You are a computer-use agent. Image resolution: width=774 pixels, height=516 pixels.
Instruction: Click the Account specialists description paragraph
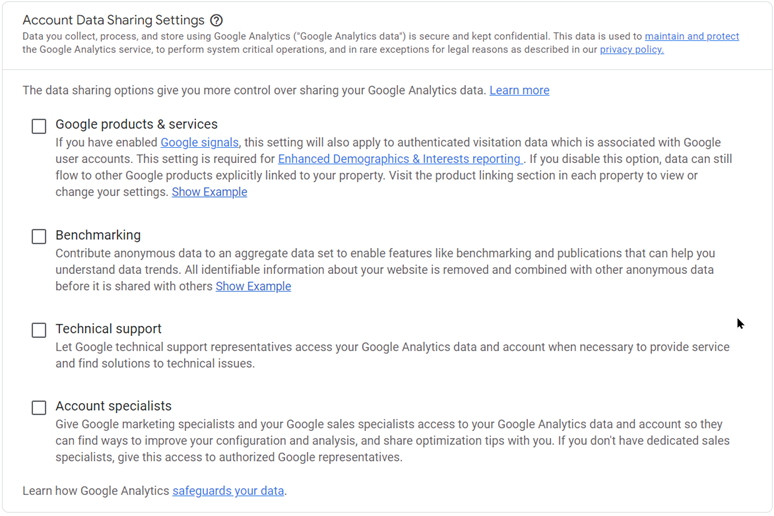pos(392,441)
